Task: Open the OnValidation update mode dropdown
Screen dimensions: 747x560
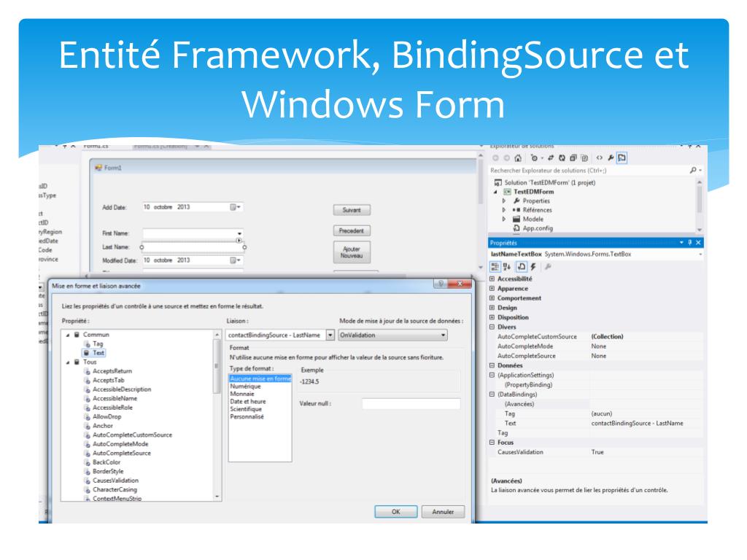Action: coord(443,335)
